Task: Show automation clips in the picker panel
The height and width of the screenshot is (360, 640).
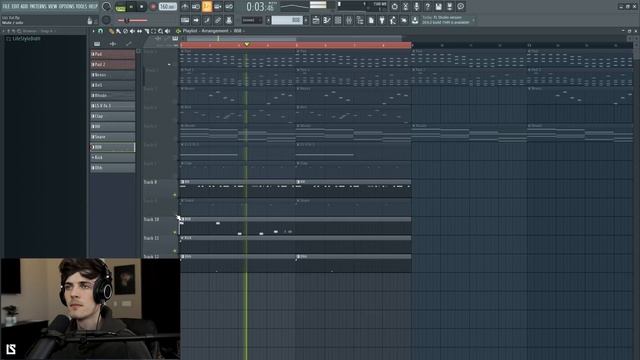Action: tap(129, 44)
